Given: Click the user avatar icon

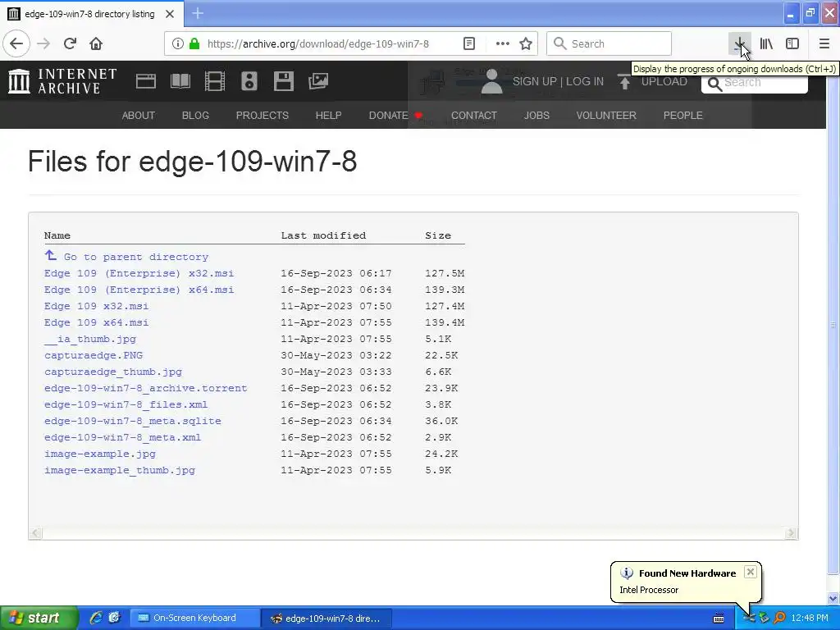Looking at the screenshot, I should (491, 81).
